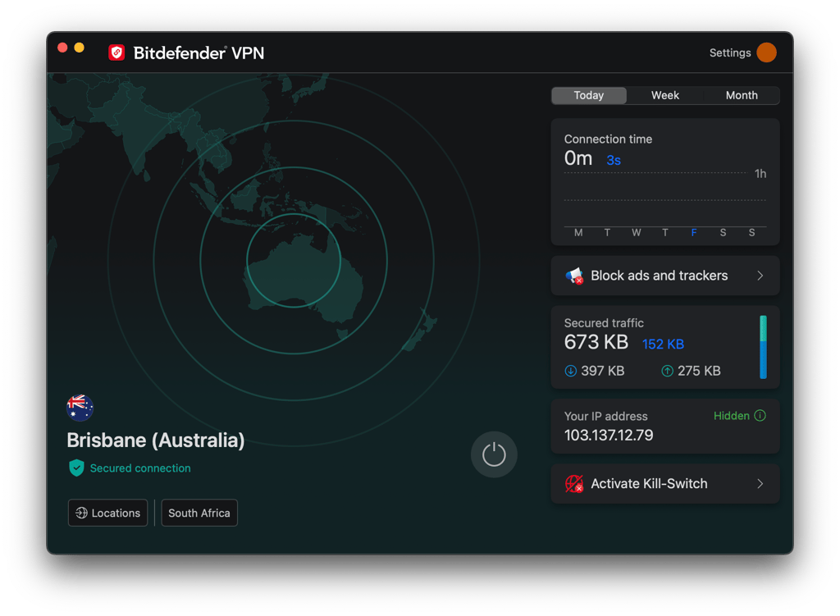Click the Secured traffic label
Screen dimensions: 840x616
point(604,323)
